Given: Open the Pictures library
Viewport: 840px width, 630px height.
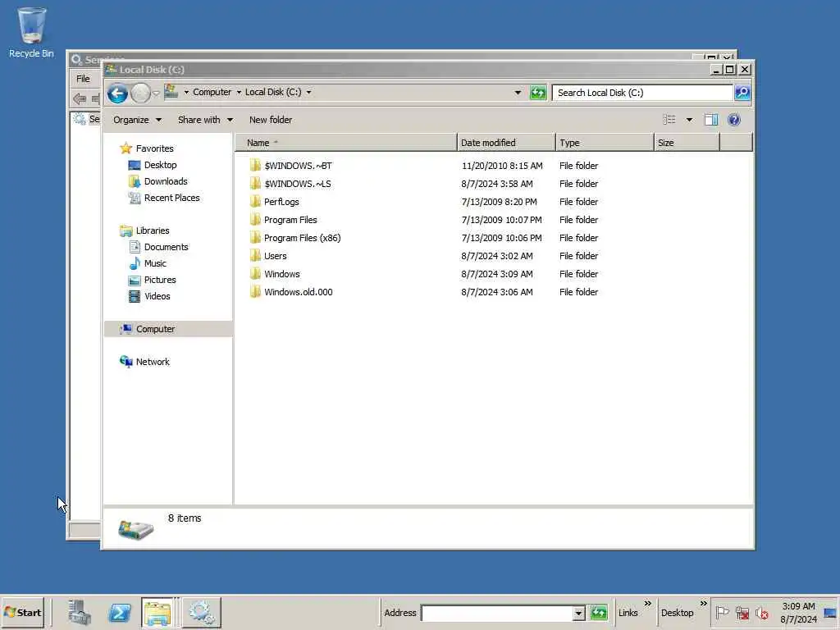Looking at the screenshot, I should pos(152,281).
